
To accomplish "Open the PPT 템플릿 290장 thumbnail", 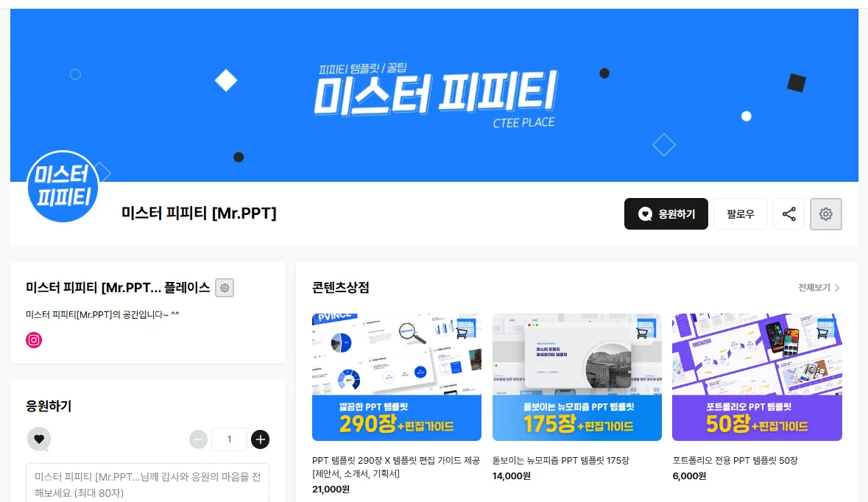I will pyautogui.click(x=396, y=378).
